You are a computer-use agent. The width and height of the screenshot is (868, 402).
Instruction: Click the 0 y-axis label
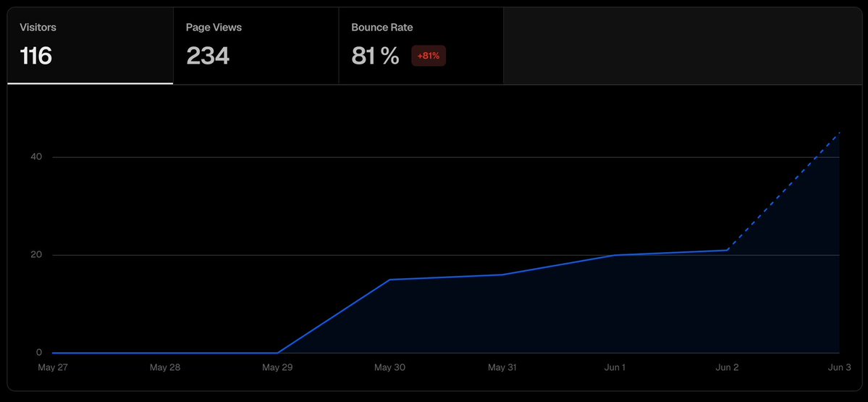(39, 353)
